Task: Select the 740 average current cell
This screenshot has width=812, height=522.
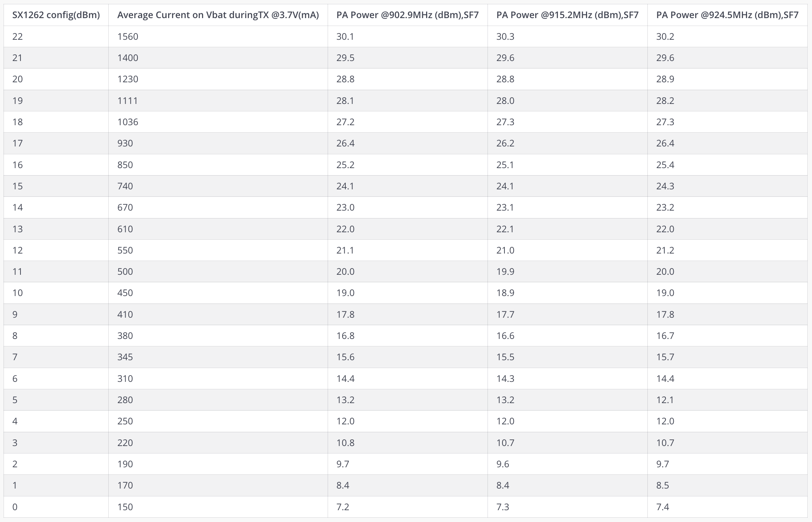Action: pyautogui.click(x=125, y=186)
